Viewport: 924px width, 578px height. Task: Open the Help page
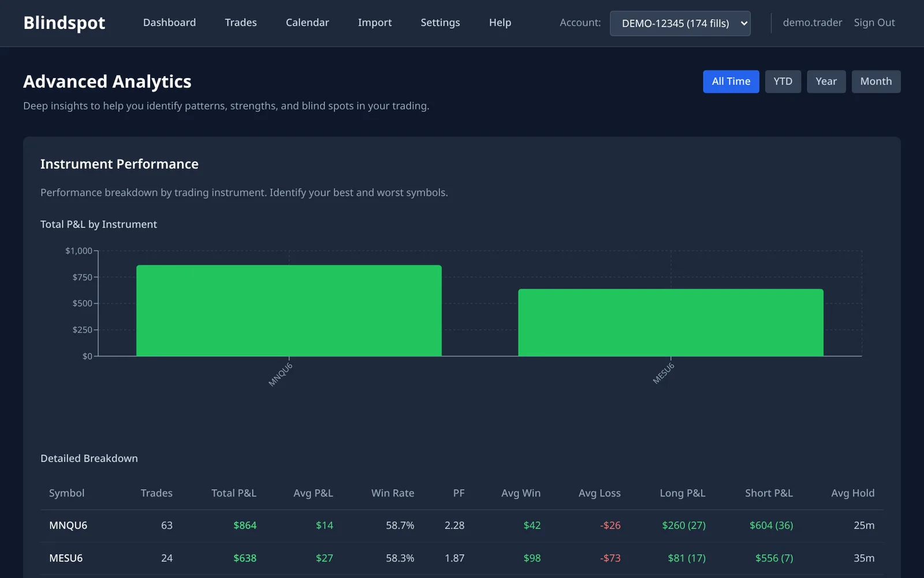coord(500,23)
